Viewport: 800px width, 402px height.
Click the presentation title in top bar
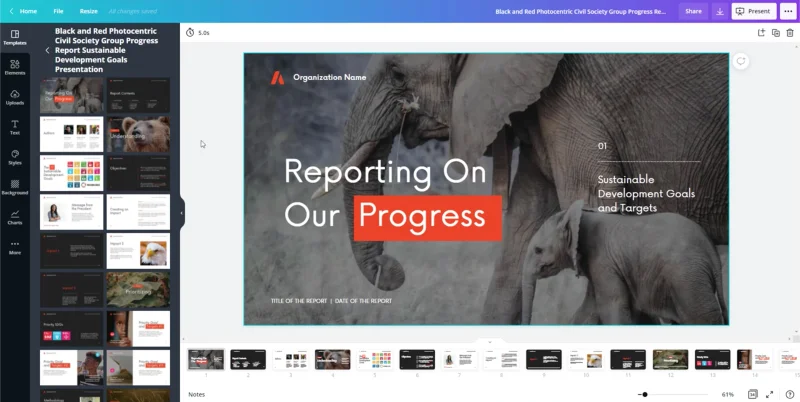pos(581,11)
